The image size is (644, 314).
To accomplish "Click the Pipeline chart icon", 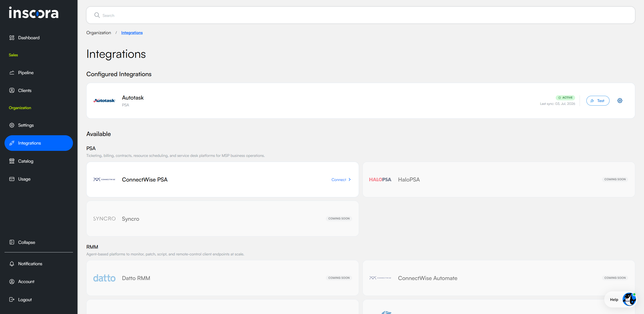I will point(12,73).
